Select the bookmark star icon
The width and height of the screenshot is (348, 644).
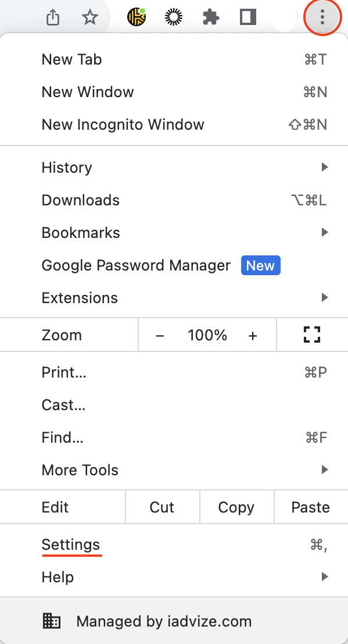point(90,17)
